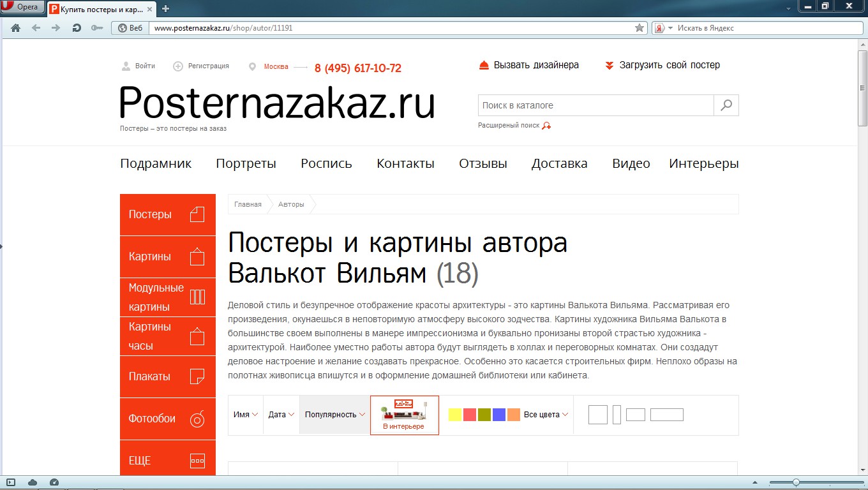Filter by the olive color swatch
Viewport: 868px width, 490px height.
[484, 415]
